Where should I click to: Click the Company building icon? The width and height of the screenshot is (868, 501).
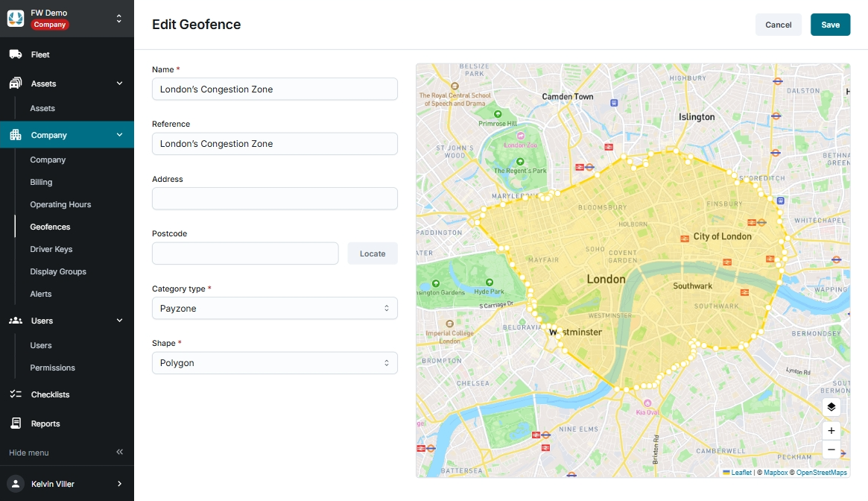coord(16,135)
